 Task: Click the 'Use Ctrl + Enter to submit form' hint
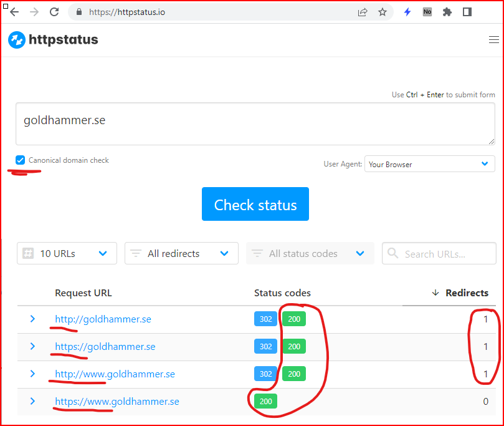(443, 95)
